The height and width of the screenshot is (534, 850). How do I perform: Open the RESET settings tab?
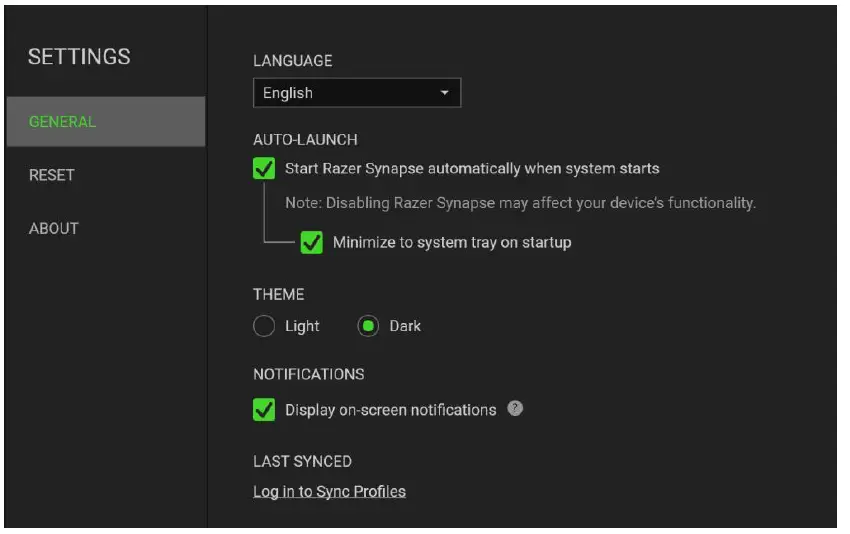[52, 175]
